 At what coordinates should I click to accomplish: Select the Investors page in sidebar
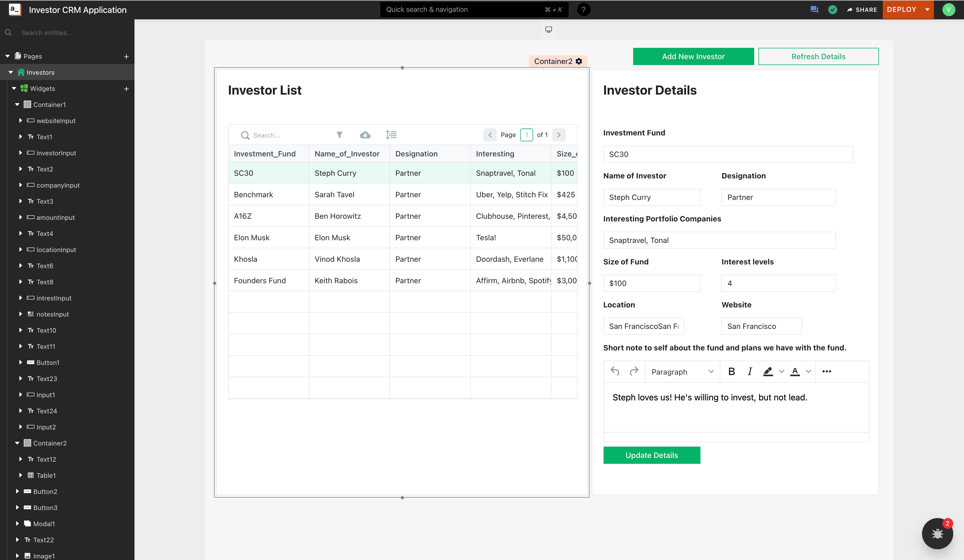pos(41,72)
